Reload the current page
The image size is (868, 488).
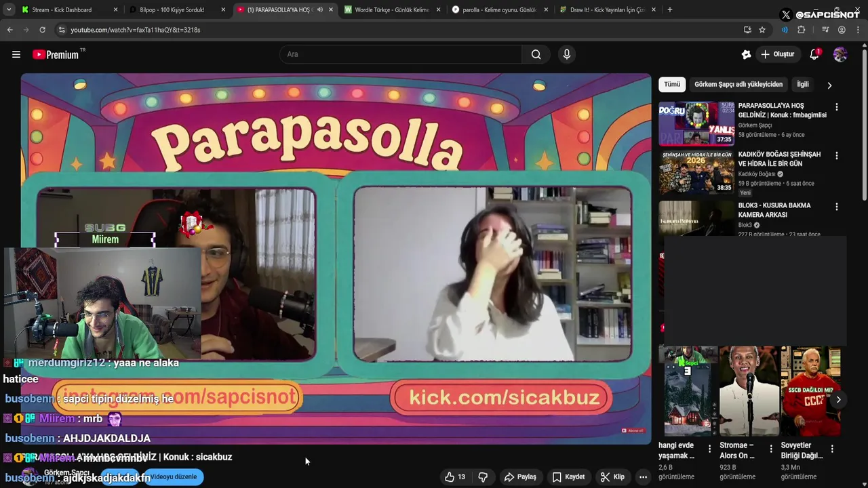(x=42, y=30)
